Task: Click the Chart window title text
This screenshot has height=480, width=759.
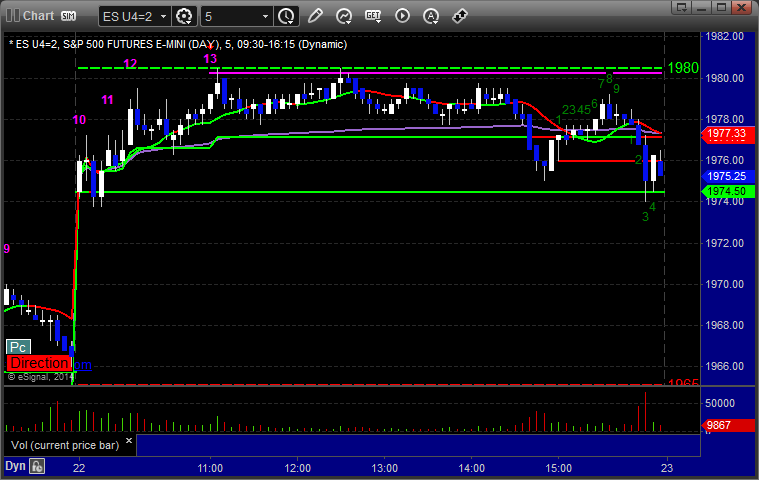Action: click(x=39, y=16)
